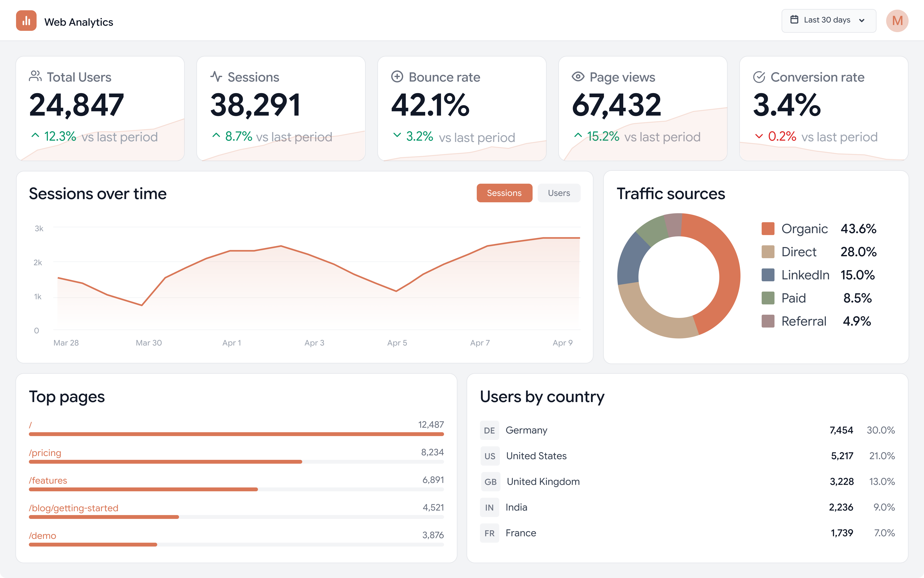Click the Traffic sources heading
Viewport: 924px width, 578px height.
point(671,194)
